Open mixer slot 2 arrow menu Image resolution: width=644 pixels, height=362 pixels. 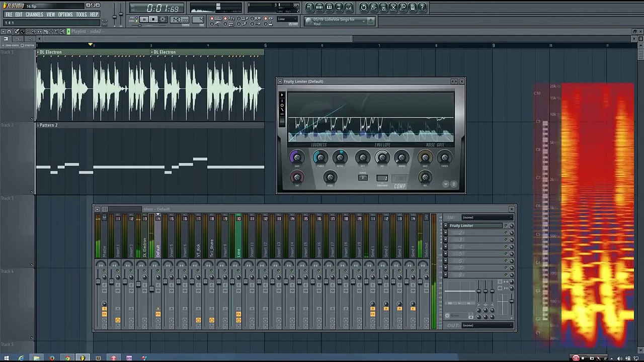[x=446, y=232]
